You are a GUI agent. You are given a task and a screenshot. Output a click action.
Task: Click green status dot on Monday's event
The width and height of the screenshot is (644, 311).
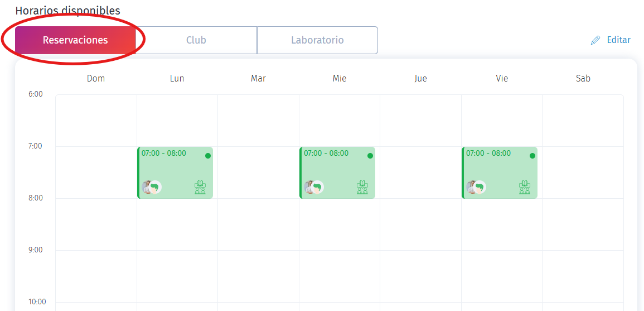pyautogui.click(x=208, y=156)
